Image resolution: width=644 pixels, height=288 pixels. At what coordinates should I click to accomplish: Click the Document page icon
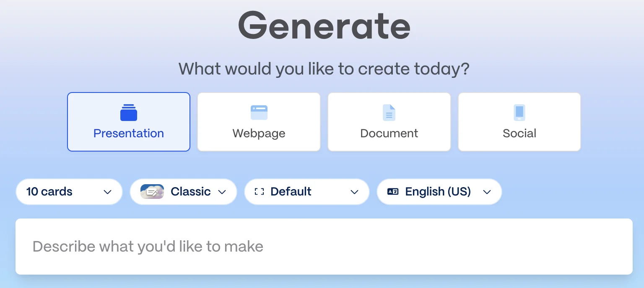point(389,113)
